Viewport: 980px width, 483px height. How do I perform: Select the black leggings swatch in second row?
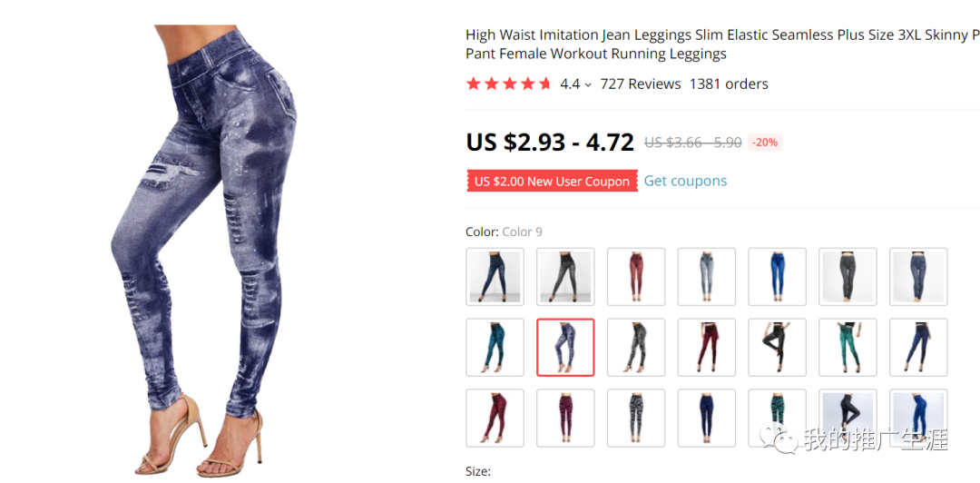click(x=777, y=347)
